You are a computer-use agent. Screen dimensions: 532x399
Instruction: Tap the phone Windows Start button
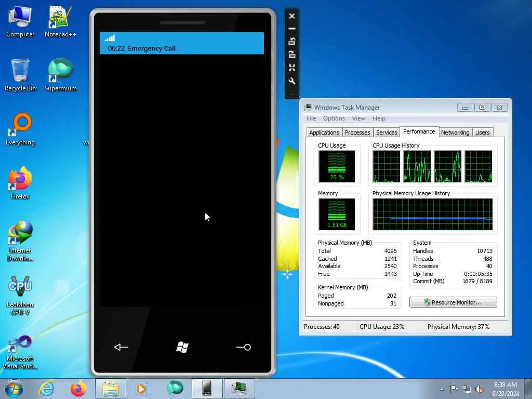182,347
